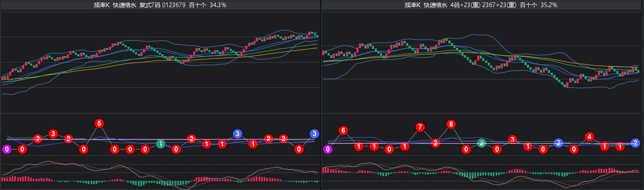Click the blue 2 marker ending right chart
The image size is (644, 190).
click(x=635, y=143)
